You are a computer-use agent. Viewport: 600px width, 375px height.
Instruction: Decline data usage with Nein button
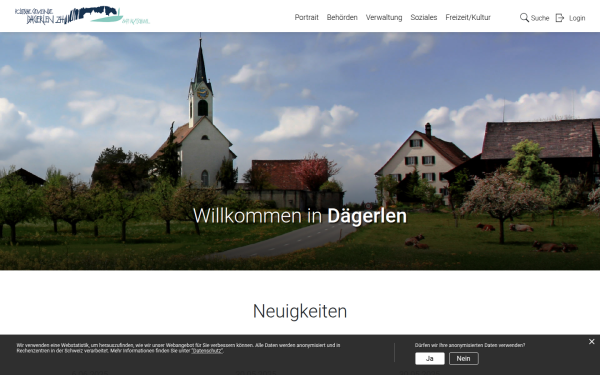click(463, 359)
